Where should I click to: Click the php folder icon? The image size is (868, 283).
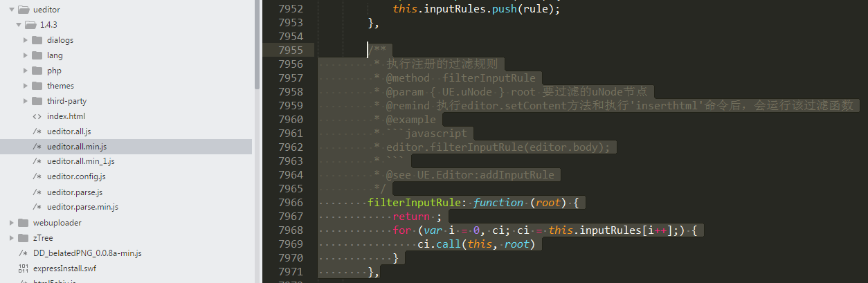[37, 71]
